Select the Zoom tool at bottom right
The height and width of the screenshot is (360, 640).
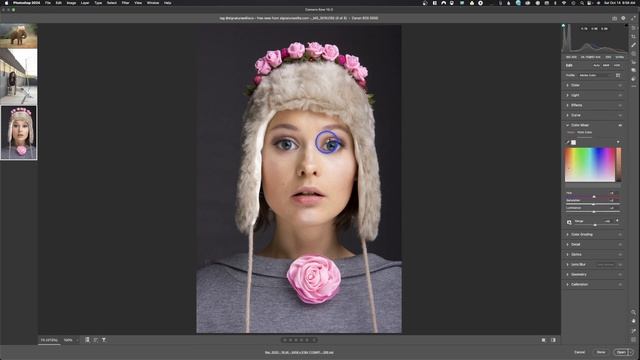[x=633, y=312]
